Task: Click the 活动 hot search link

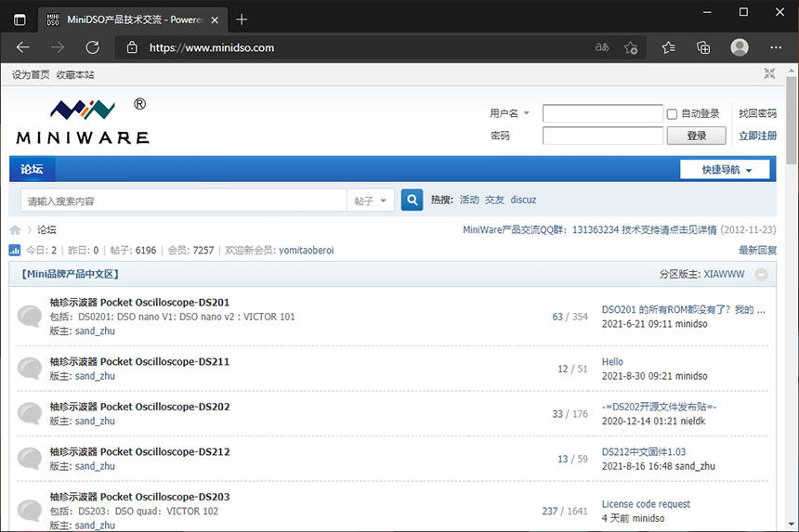Action: click(469, 200)
